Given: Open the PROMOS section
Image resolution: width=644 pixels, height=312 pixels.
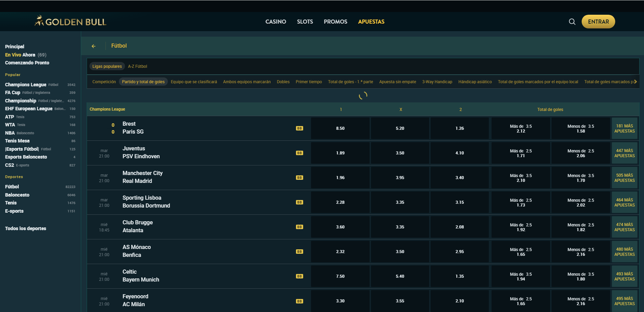Looking at the screenshot, I should [335, 22].
